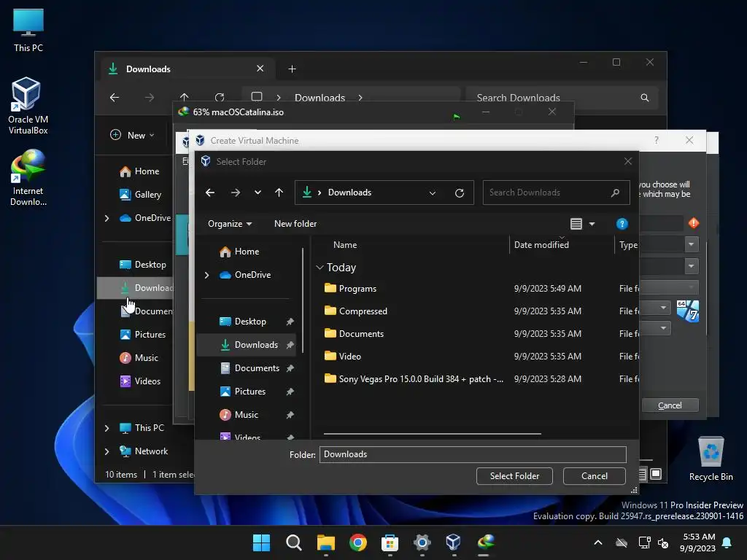This screenshot has width=747, height=560.
Task: Show hidden system tray icons
Action: [x=598, y=542]
